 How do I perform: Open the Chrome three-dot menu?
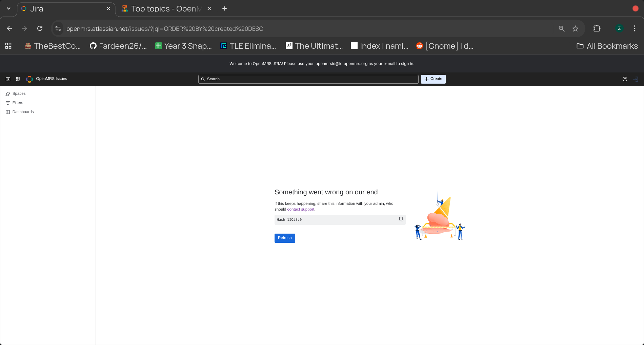[635, 29]
